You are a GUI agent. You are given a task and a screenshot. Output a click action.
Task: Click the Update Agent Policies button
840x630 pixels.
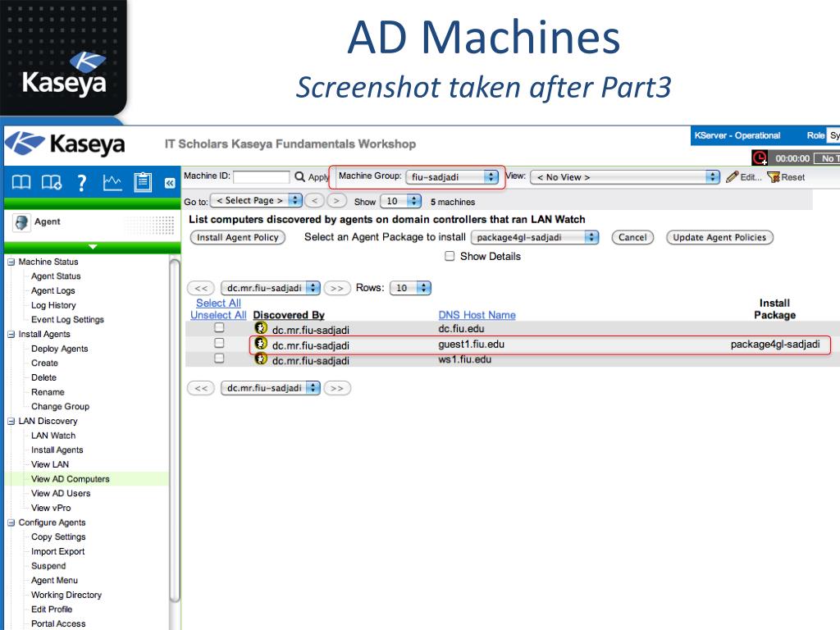pyautogui.click(x=719, y=237)
